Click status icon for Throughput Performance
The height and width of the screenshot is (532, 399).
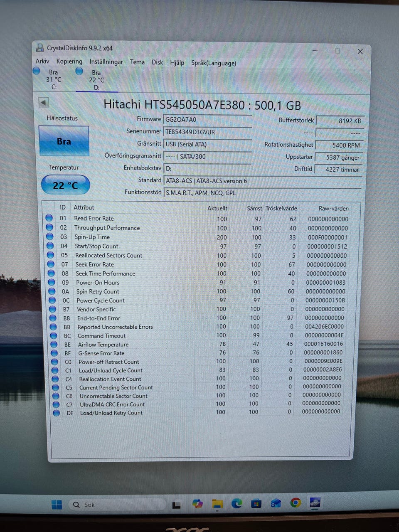click(x=49, y=227)
